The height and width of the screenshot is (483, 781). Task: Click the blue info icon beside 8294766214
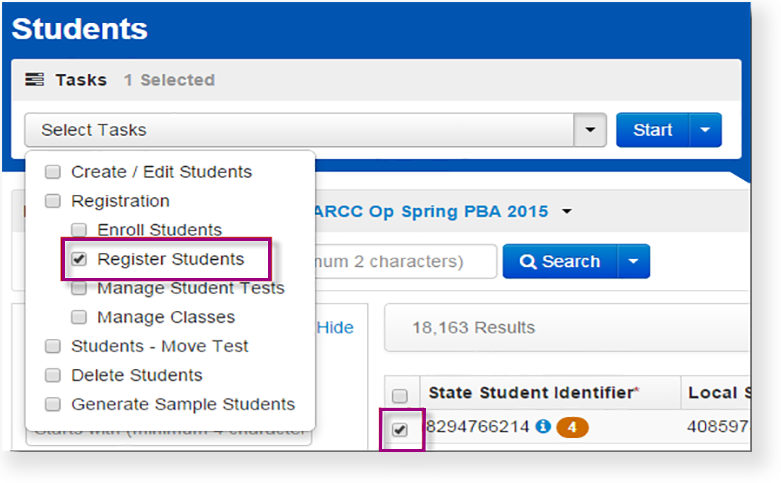pyautogui.click(x=543, y=427)
